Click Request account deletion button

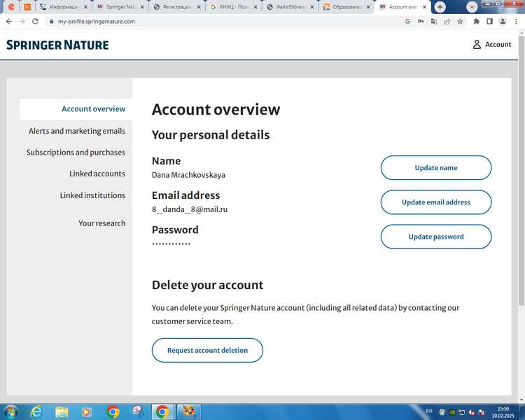207,350
